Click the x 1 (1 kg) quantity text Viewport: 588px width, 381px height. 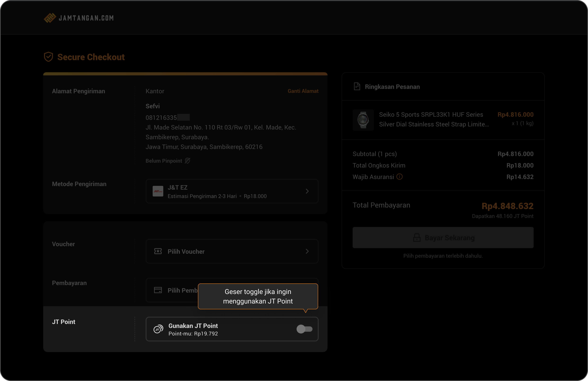coord(522,123)
